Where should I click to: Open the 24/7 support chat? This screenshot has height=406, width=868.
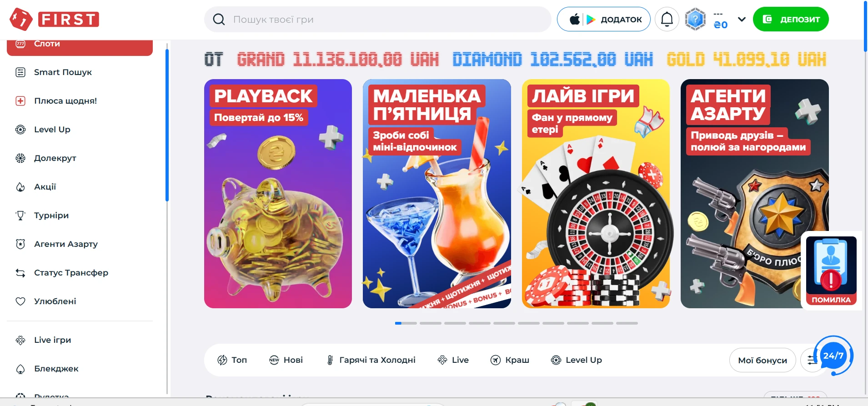833,356
